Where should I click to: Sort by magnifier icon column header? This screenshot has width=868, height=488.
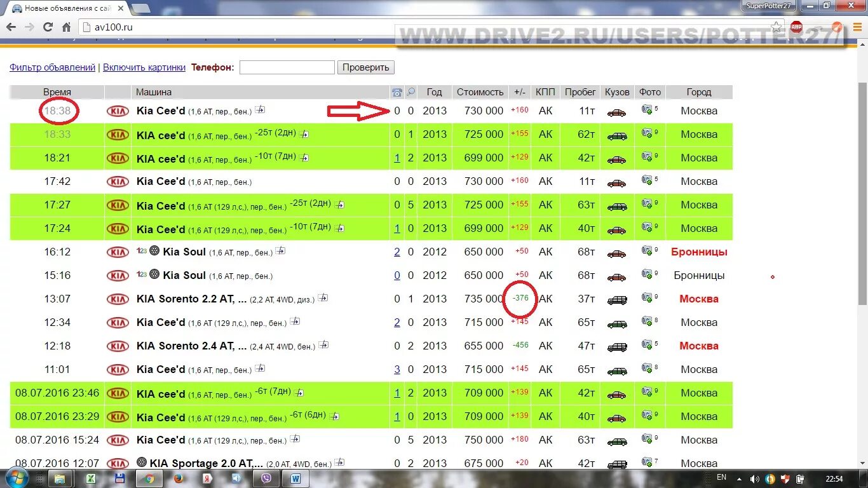(x=411, y=92)
